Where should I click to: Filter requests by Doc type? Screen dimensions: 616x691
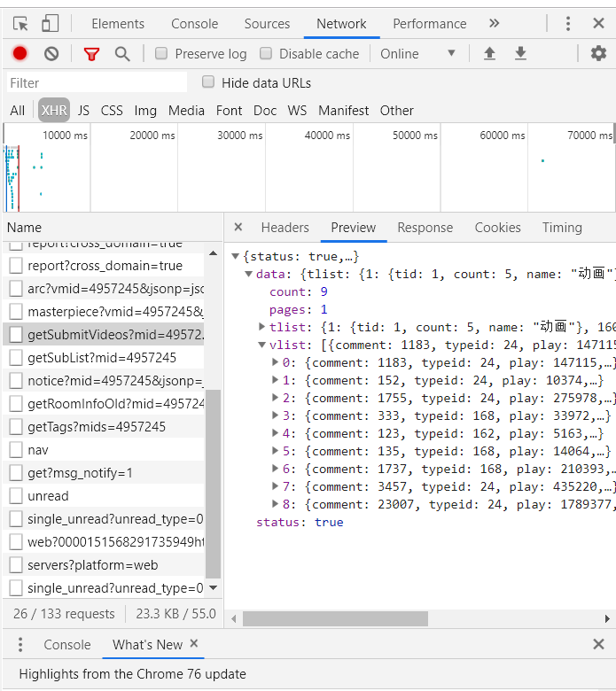(265, 110)
